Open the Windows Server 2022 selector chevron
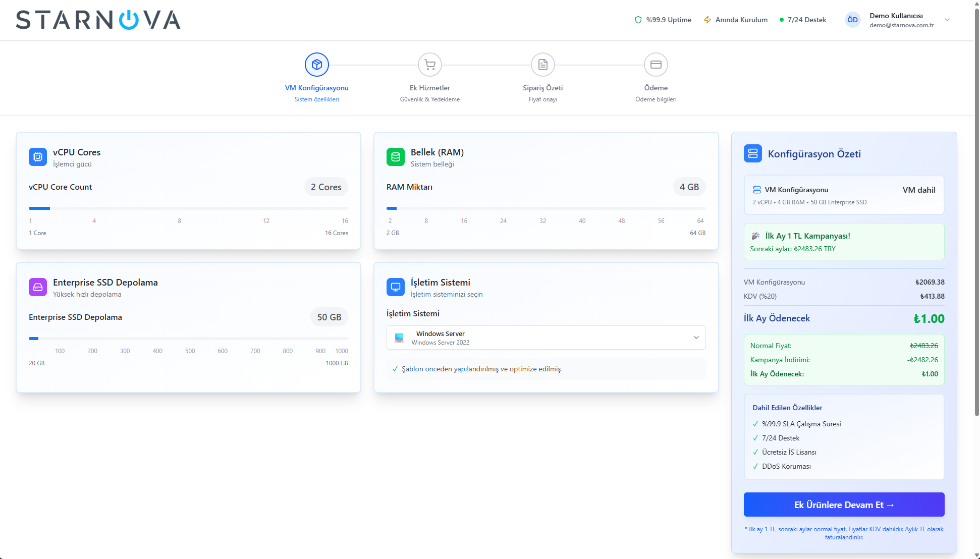 [696, 338]
